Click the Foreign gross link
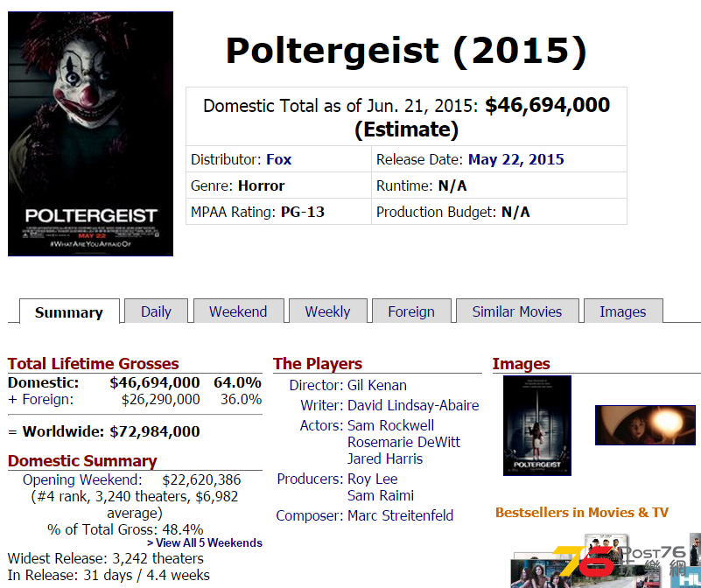 48,399
